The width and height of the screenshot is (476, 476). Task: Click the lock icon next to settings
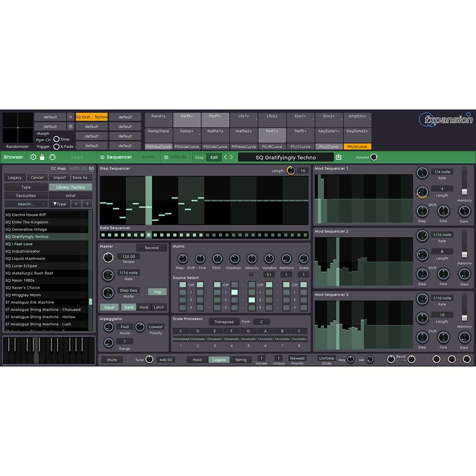pos(41,157)
